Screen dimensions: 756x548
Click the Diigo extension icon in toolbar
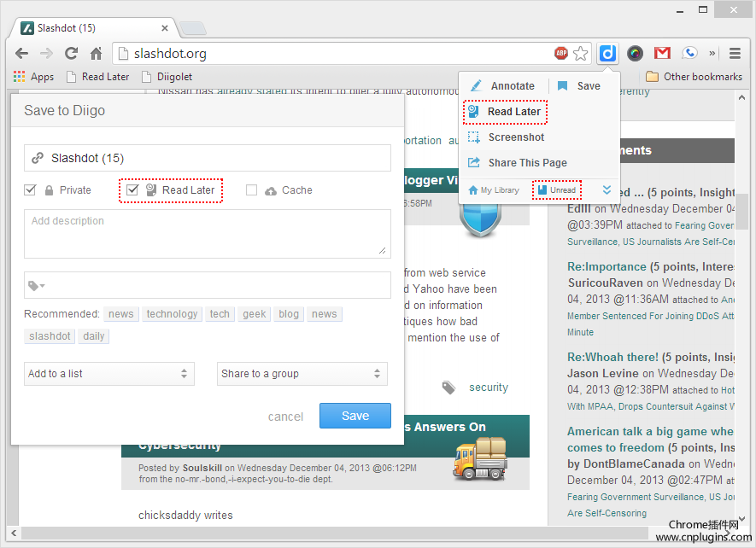607,53
